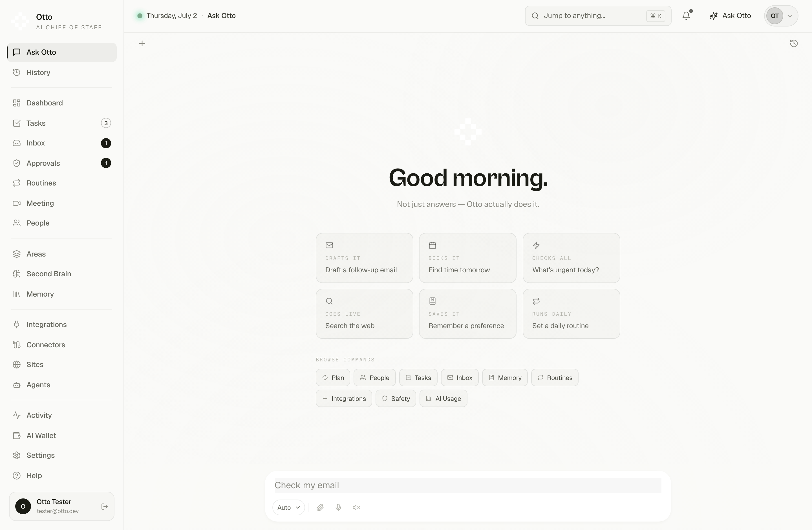Choose the Set a daily routine card
The image size is (812, 530).
click(x=571, y=314)
